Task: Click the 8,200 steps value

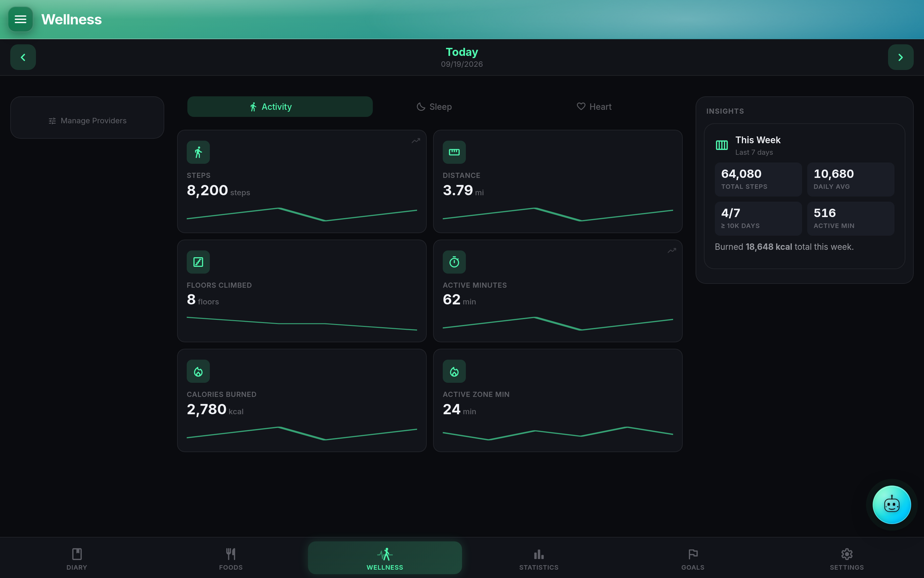Action: (x=218, y=191)
